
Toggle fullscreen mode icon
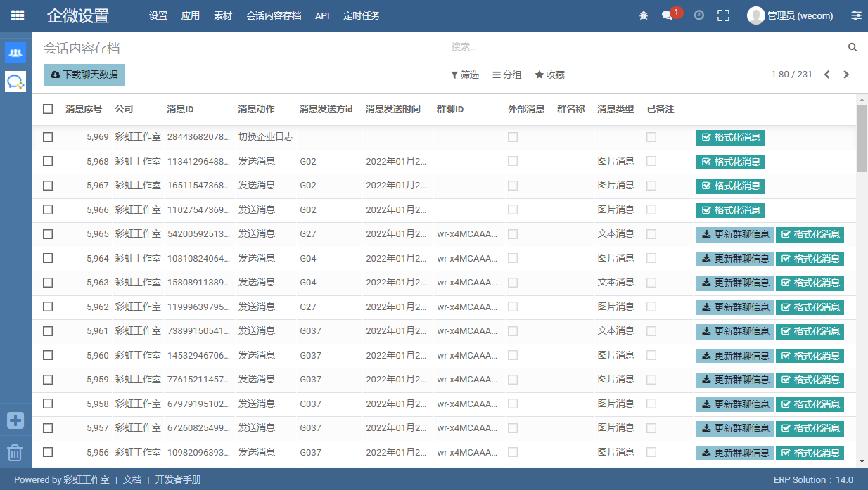click(x=723, y=15)
